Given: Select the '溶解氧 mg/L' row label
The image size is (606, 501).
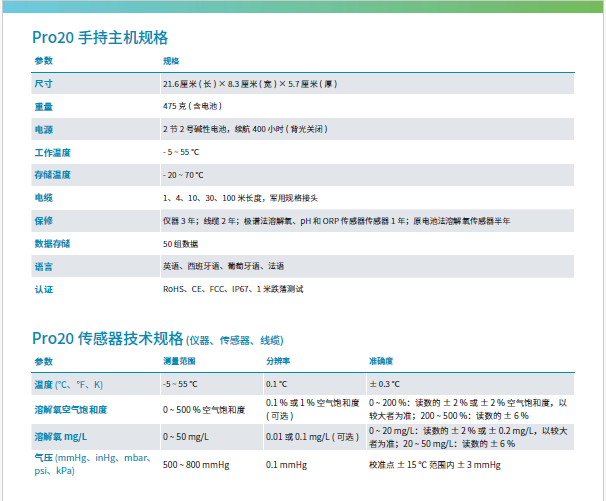Looking at the screenshot, I should [61, 437].
